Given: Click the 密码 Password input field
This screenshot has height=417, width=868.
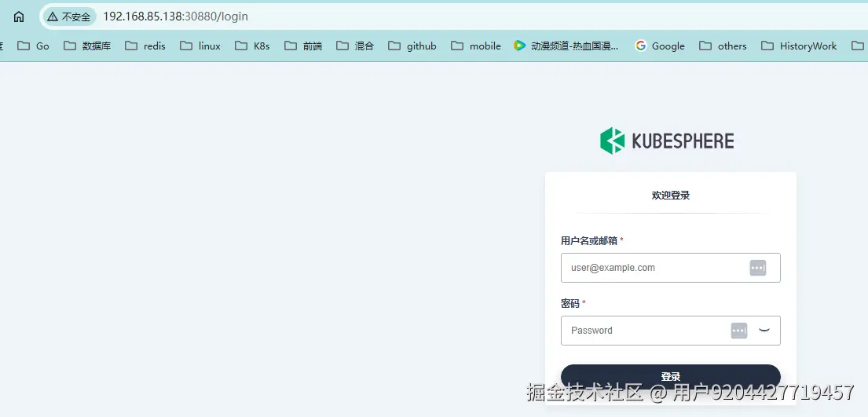Looking at the screenshot, I should 670,331.
